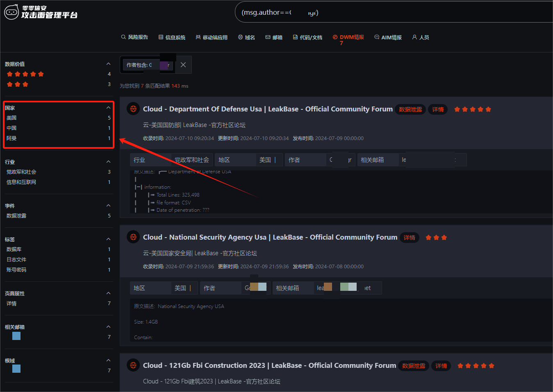This screenshot has width=553, height=392.
Task: Click the platform robot logo icon
Action: click(x=11, y=12)
